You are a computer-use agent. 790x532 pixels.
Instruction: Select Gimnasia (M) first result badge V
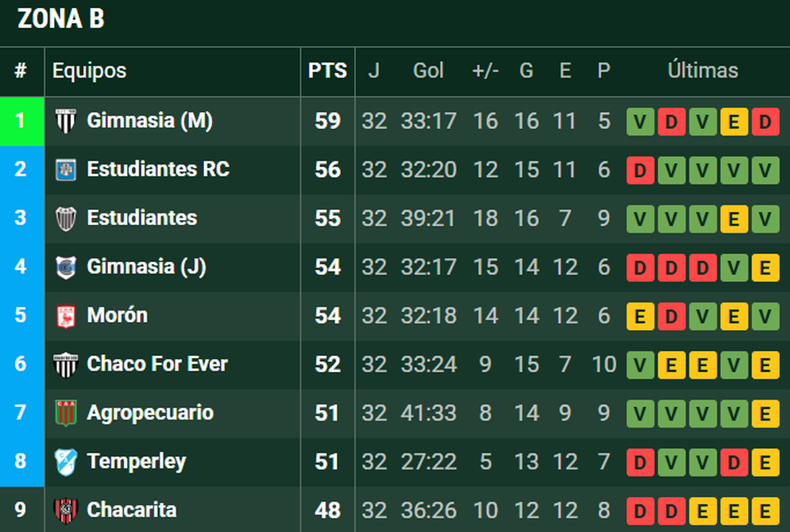tap(640, 122)
